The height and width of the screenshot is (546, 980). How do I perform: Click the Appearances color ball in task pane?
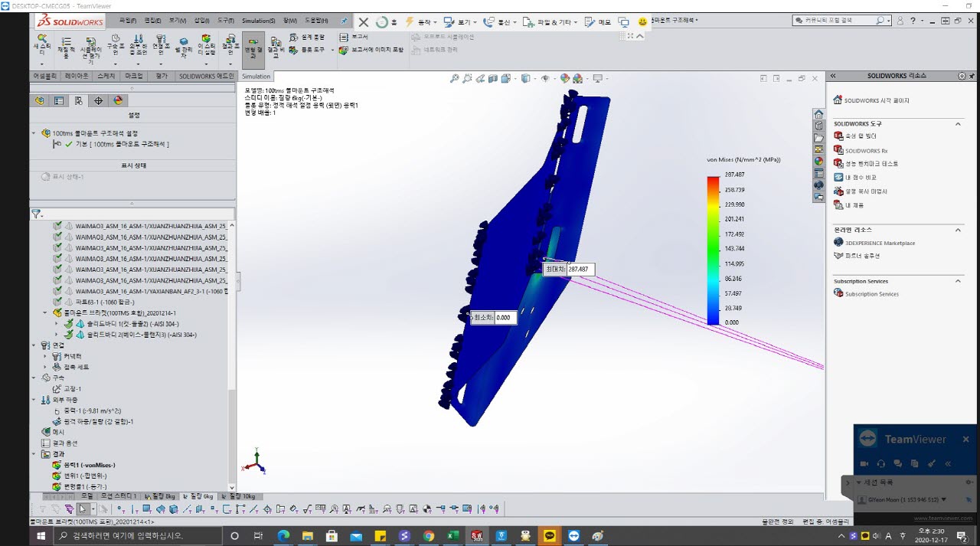click(x=818, y=162)
